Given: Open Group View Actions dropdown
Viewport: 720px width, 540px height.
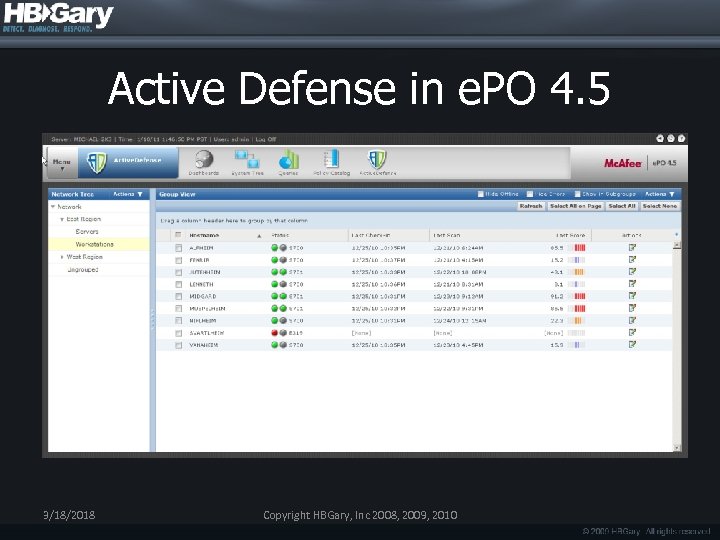Looking at the screenshot, I should tap(660, 194).
